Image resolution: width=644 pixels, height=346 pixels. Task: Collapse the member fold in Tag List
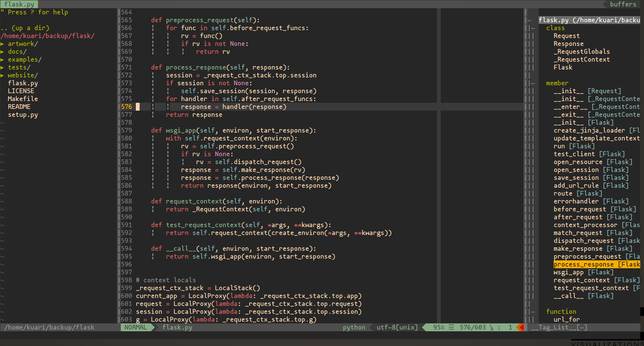pyautogui.click(x=533, y=83)
